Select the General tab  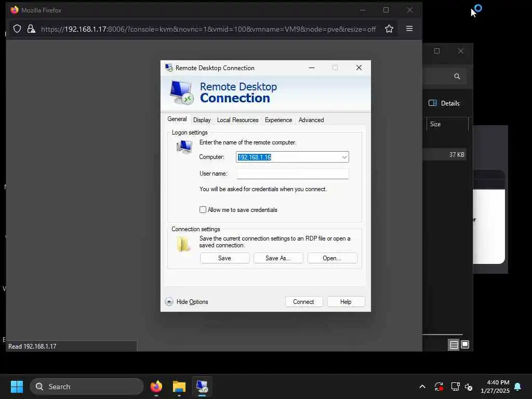pos(177,119)
